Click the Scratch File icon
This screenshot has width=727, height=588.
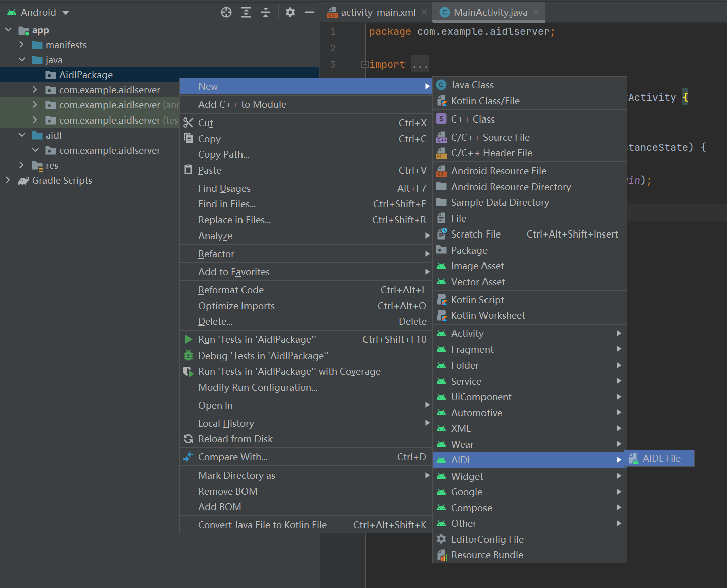tap(441, 234)
